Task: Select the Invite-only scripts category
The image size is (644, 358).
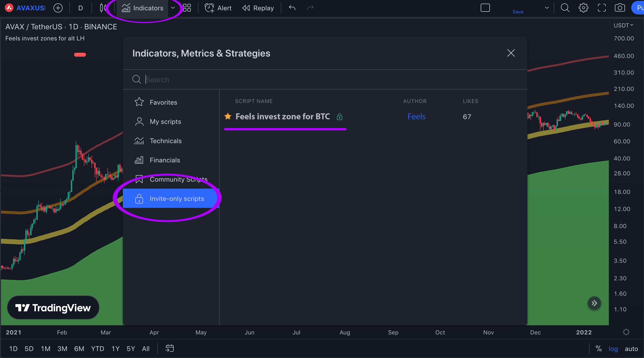Action: [171, 199]
